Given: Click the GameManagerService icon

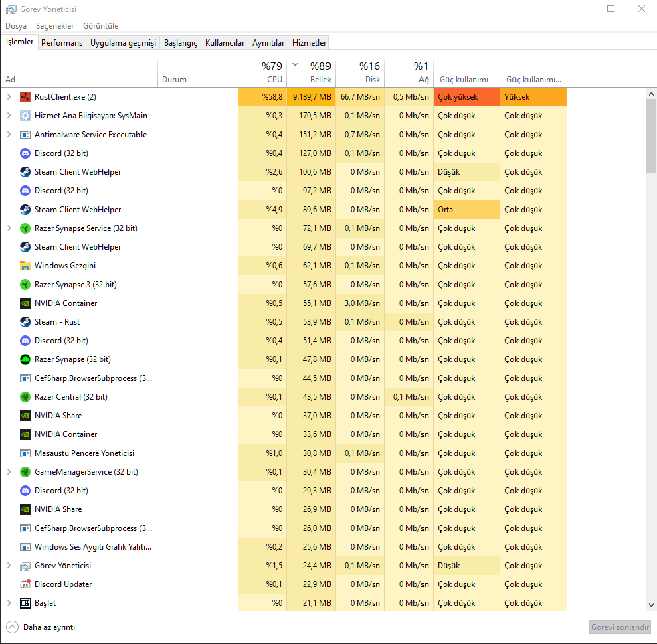Looking at the screenshot, I should 25,472.
